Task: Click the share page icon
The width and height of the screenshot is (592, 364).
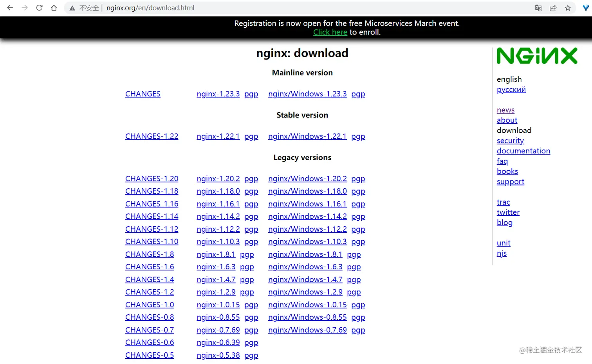Action: 553,8
